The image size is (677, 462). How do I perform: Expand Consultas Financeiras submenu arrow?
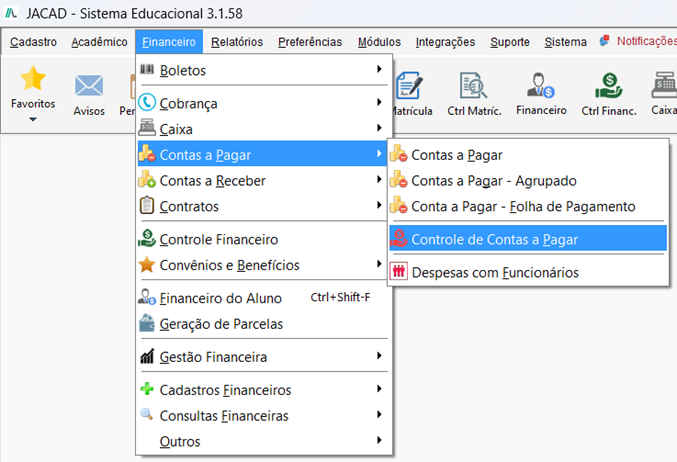(x=379, y=415)
